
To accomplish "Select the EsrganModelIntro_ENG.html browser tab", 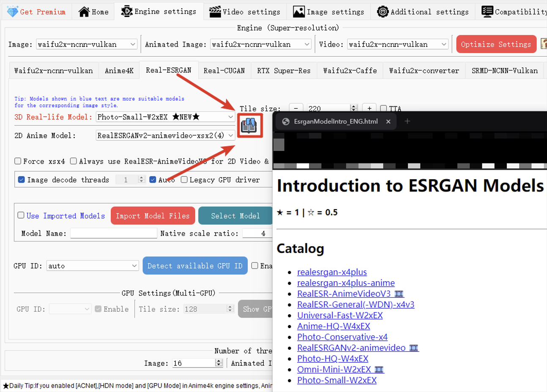I will (335, 121).
